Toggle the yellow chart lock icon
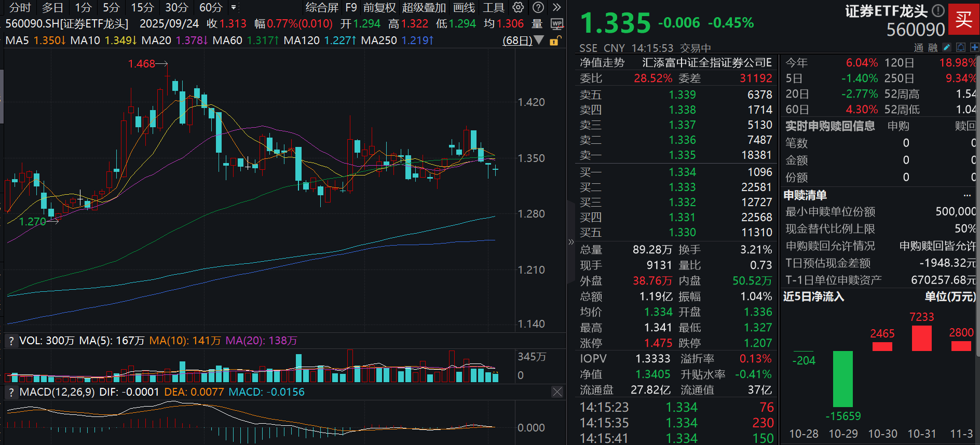This screenshot has height=445, width=980. click(x=554, y=41)
